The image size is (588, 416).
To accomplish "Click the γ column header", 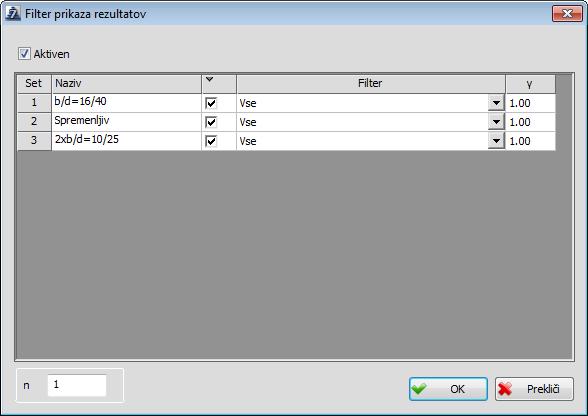I will point(530,84).
